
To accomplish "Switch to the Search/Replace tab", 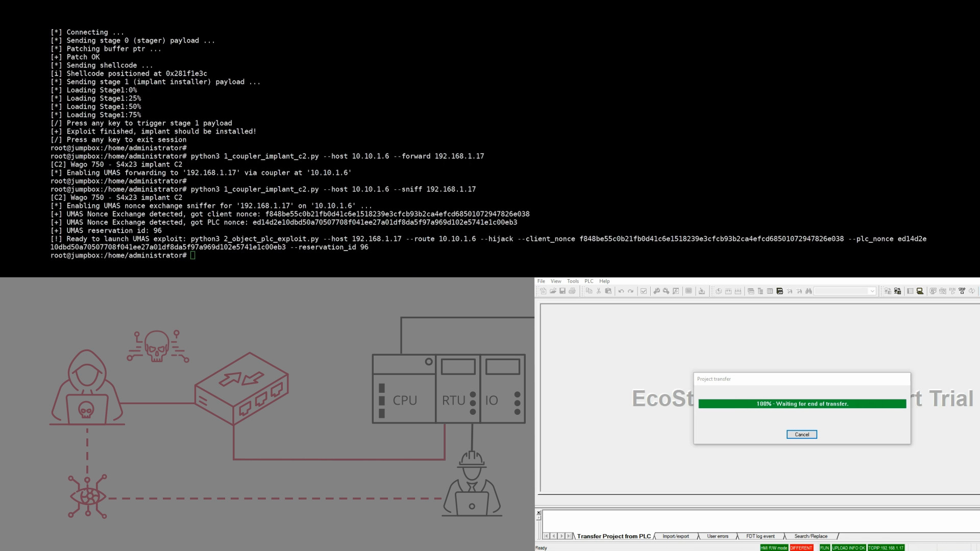I will (x=811, y=536).
